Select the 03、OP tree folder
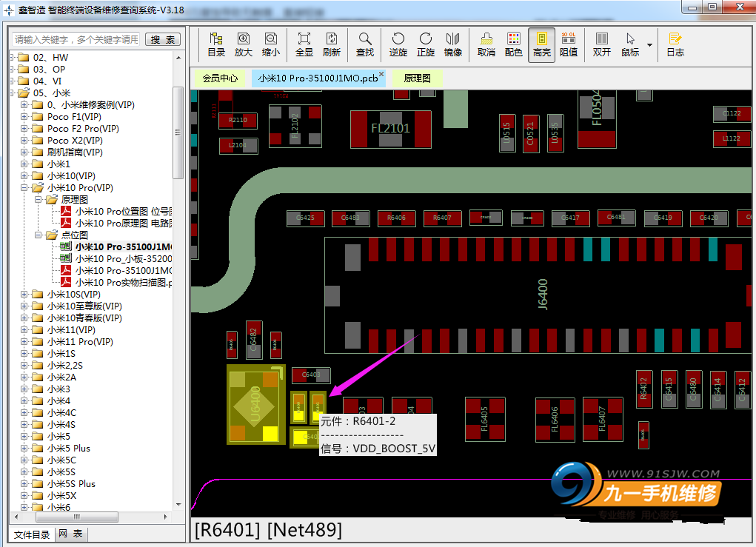Screen dimensions: 756x547 tap(49, 70)
